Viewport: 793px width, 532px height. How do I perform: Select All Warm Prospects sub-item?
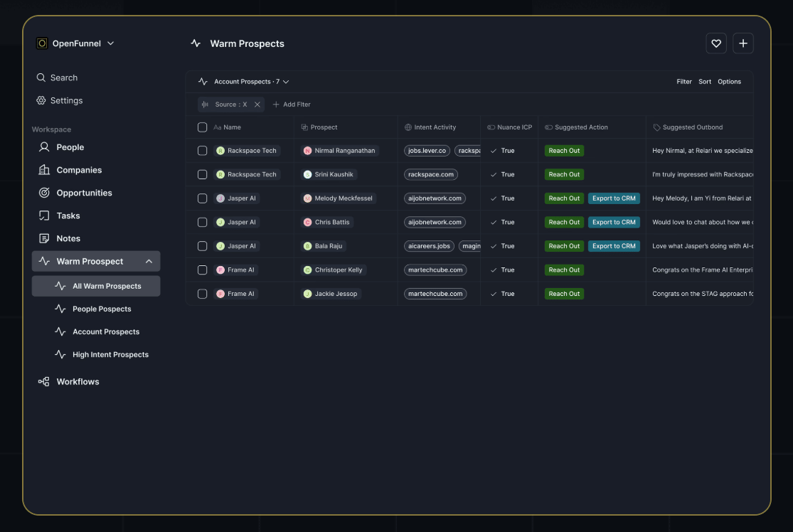(96, 286)
